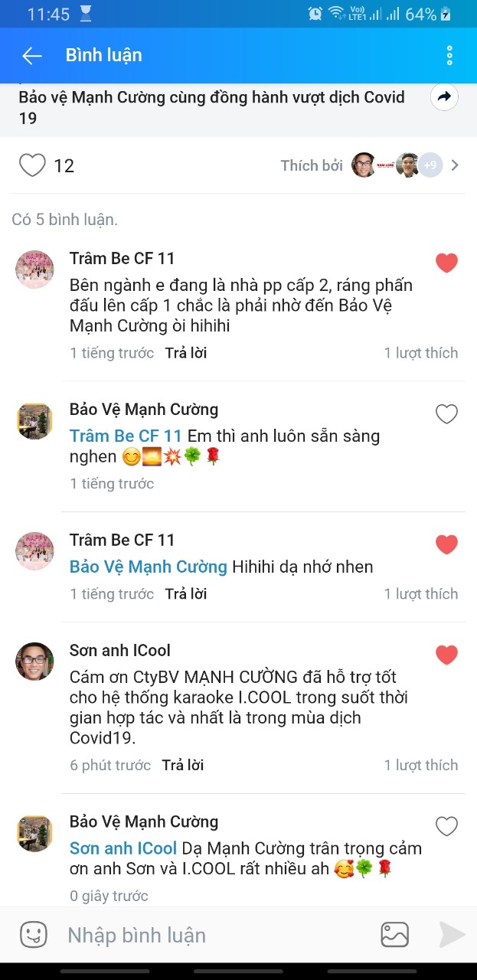
Task: Open Sơn anh ICool's profile picture
Action: (x=35, y=661)
